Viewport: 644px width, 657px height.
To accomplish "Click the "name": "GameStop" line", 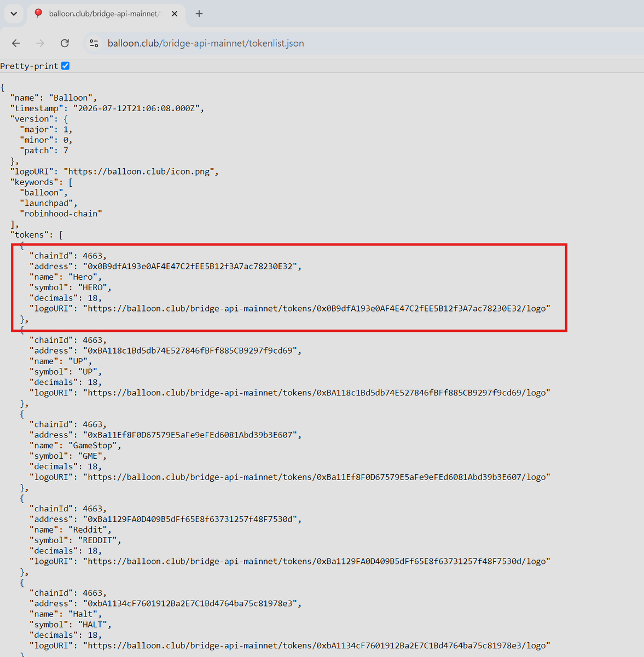I will (x=75, y=446).
